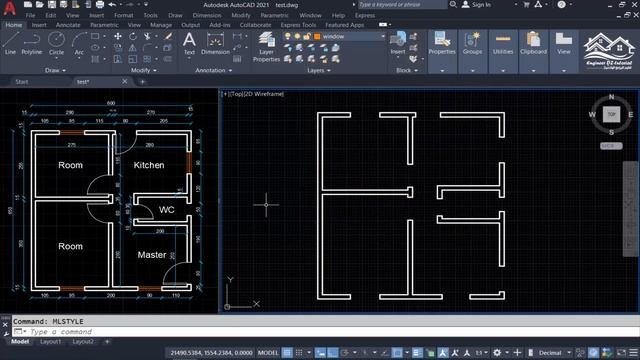The image size is (640, 360).
Task: Toggle object snap in status bar
Action: point(397,353)
